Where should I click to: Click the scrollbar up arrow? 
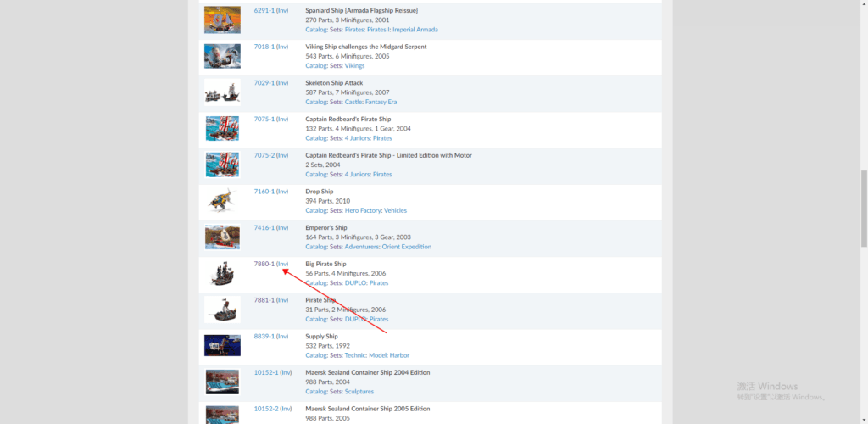tap(864, 4)
